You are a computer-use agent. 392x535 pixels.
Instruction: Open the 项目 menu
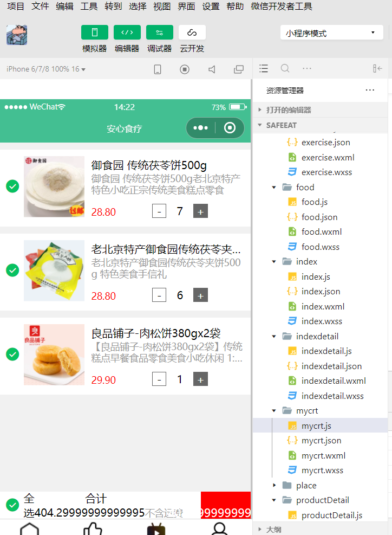pos(16,6)
